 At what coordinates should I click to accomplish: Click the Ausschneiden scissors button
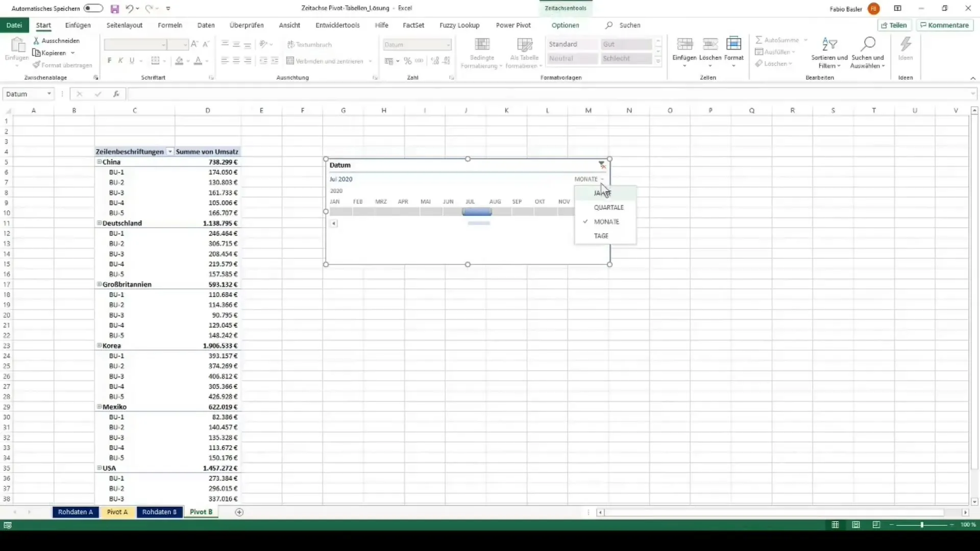coord(56,40)
